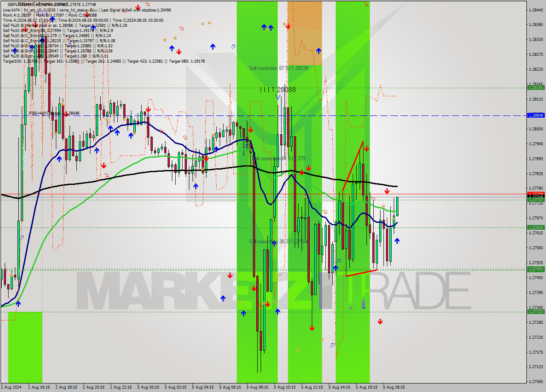This screenshot has height=392, width=546.
Task: Click the '5 Aug 12:15' time axis label
Action: (312, 387)
